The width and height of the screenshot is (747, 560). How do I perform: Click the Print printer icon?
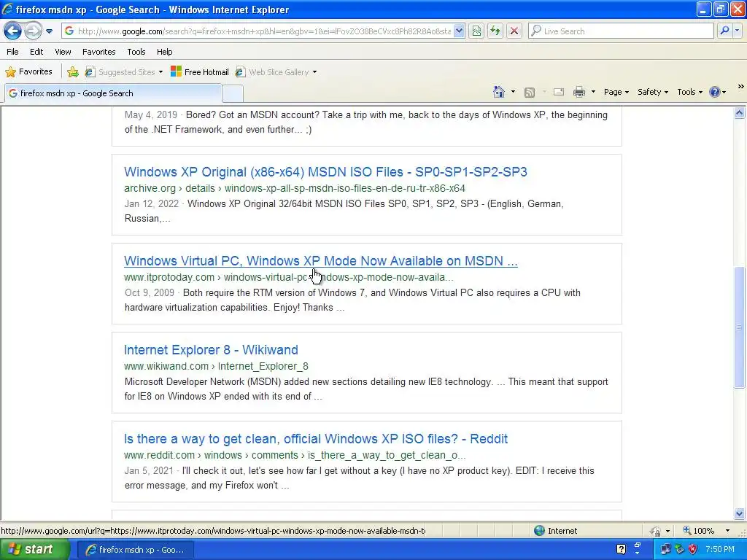[x=578, y=92]
